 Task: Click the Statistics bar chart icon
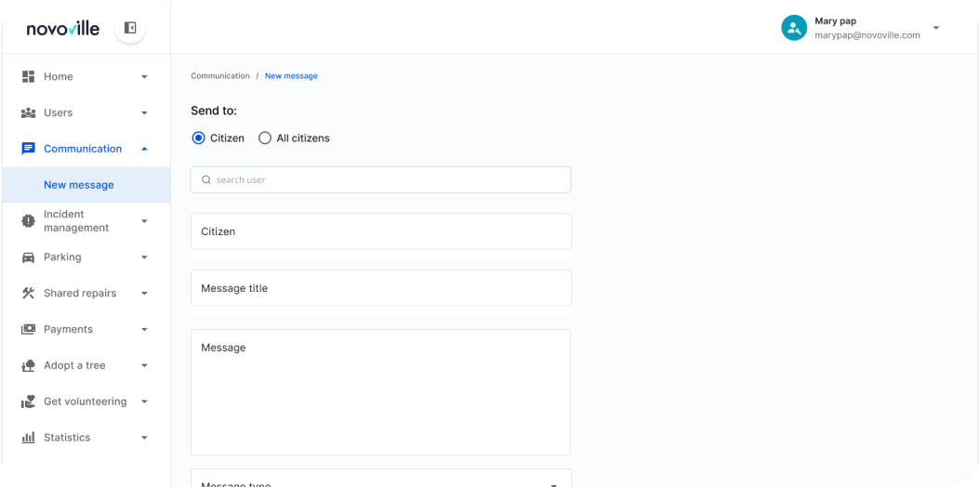click(28, 438)
